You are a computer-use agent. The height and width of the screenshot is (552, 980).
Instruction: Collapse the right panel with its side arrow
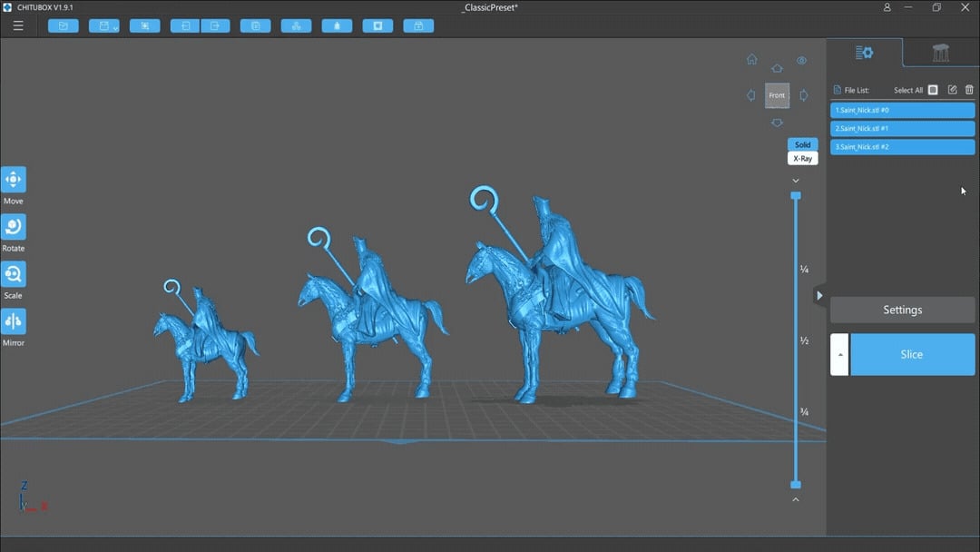click(x=819, y=295)
